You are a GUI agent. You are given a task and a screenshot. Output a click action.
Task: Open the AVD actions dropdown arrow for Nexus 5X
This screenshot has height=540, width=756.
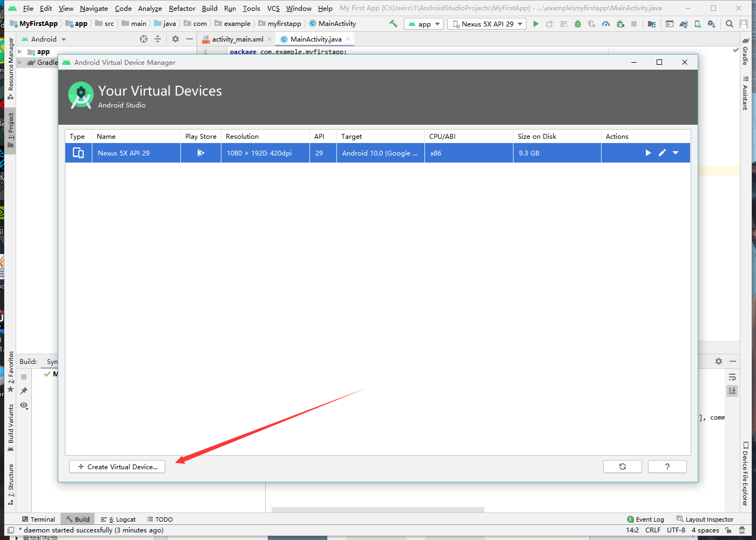pyautogui.click(x=676, y=153)
